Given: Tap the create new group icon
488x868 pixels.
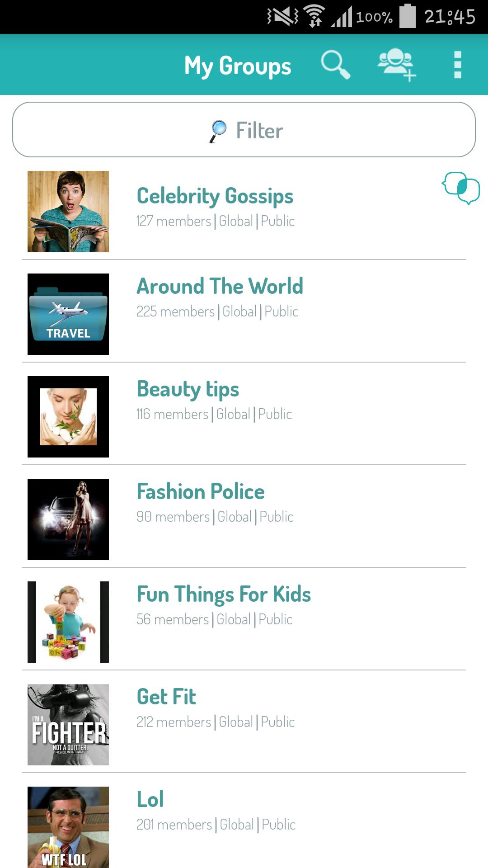Looking at the screenshot, I should click(x=396, y=65).
